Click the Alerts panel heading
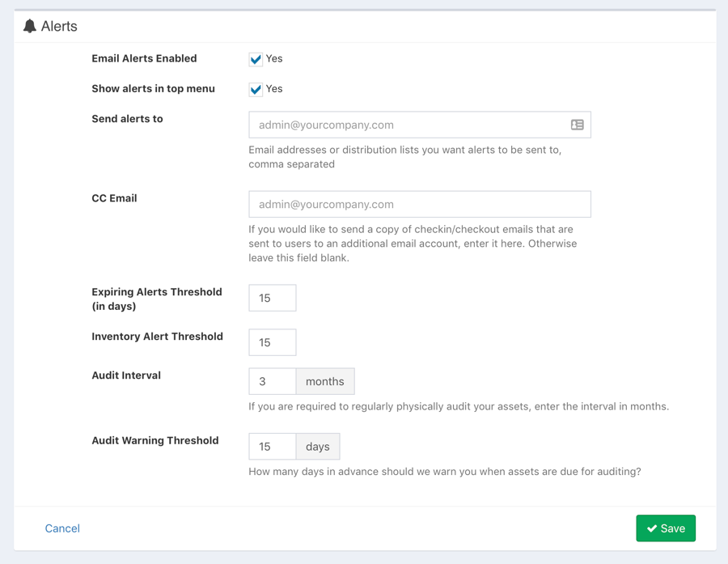 point(59,26)
